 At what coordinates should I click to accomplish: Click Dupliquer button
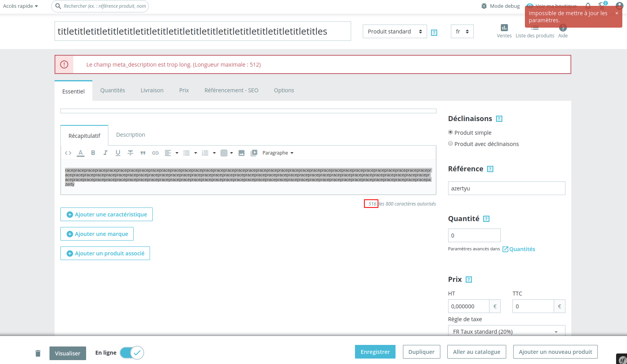point(421,352)
